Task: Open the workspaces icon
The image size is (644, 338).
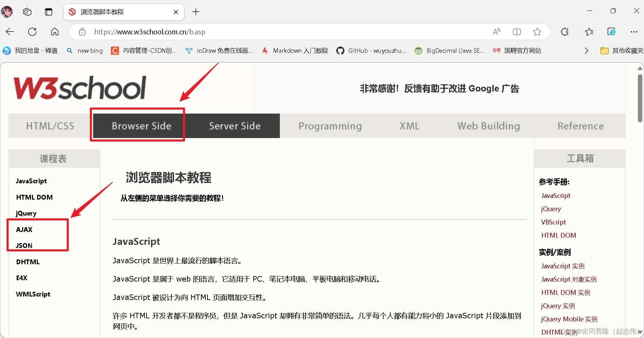Action: pyautogui.click(x=27, y=12)
